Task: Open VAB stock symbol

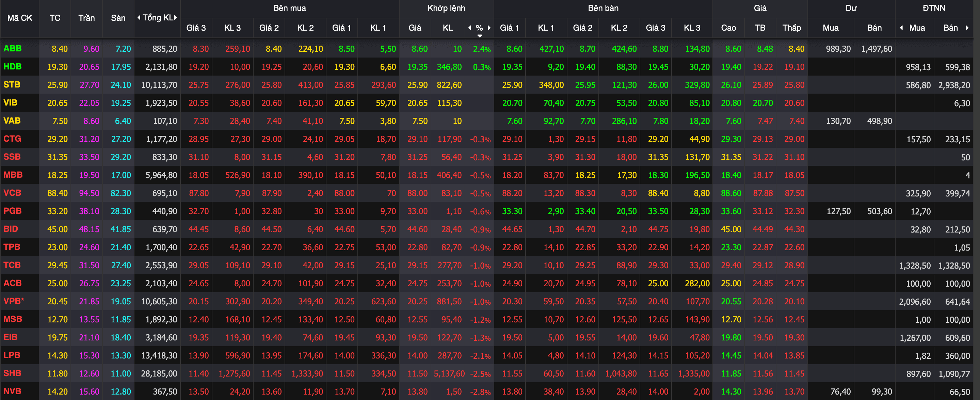Action: [12, 121]
